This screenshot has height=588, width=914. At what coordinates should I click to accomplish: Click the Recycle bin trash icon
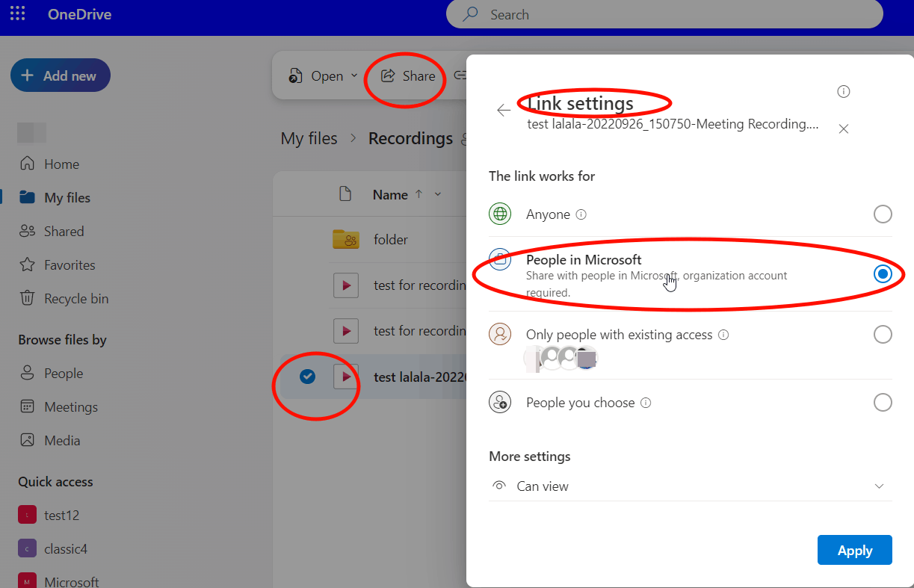tap(28, 298)
